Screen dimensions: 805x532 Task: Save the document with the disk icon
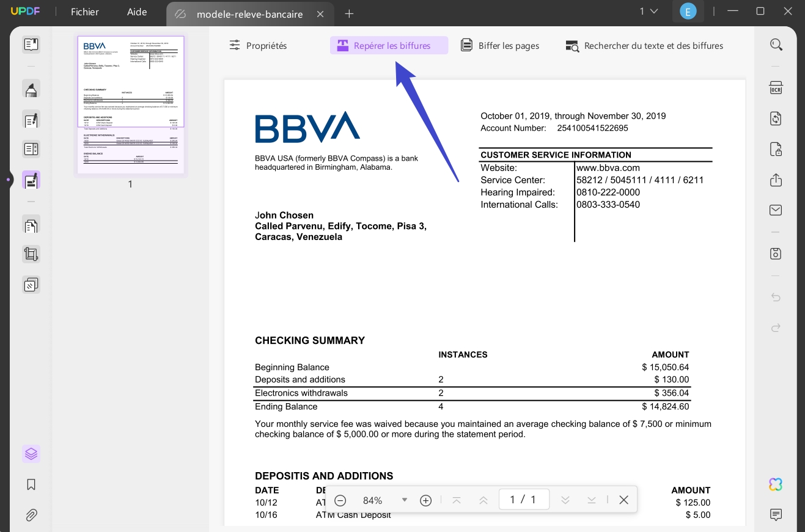(x=776, y=253)
